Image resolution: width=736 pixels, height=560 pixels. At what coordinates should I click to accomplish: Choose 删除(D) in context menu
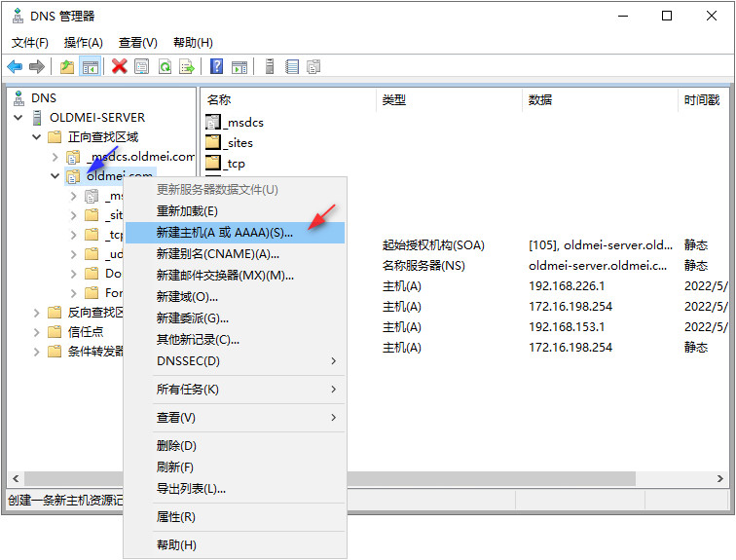(235, 445)
